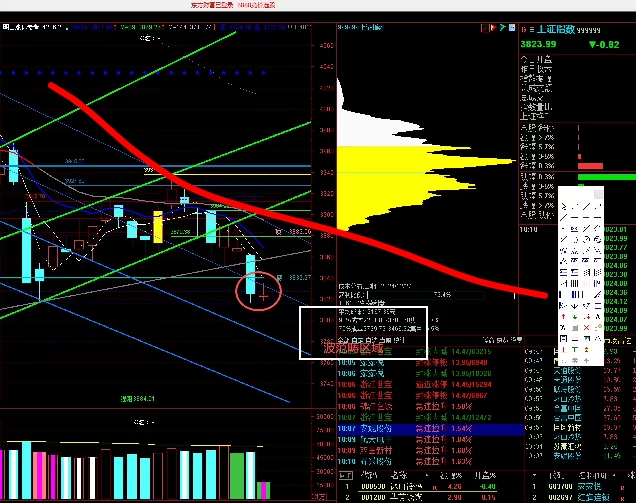
Task: Select the orange up-arrow stamp tool
Action: click(x=587, y=349)
